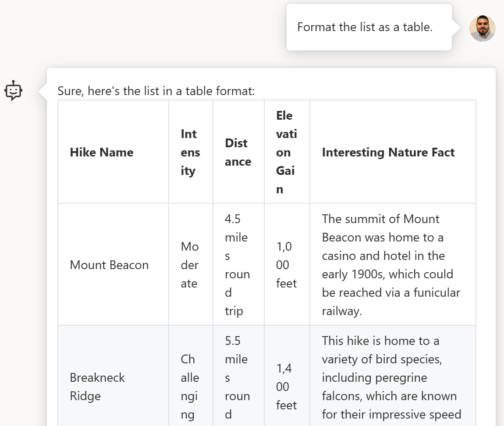This screenshot has width=504, height=426.
Task: Click the 5.5 miles round distance cell
Action: (x=237, y=377)
